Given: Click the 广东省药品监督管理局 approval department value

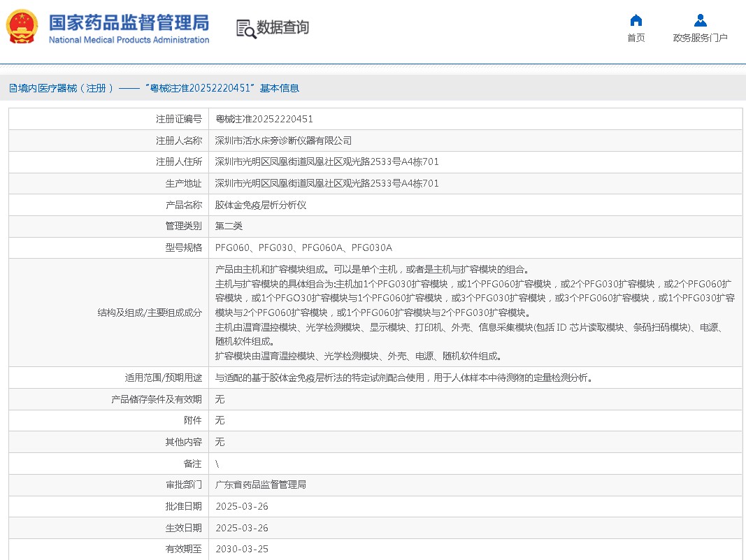Looking at the screenshot, I should pos(260,484).
